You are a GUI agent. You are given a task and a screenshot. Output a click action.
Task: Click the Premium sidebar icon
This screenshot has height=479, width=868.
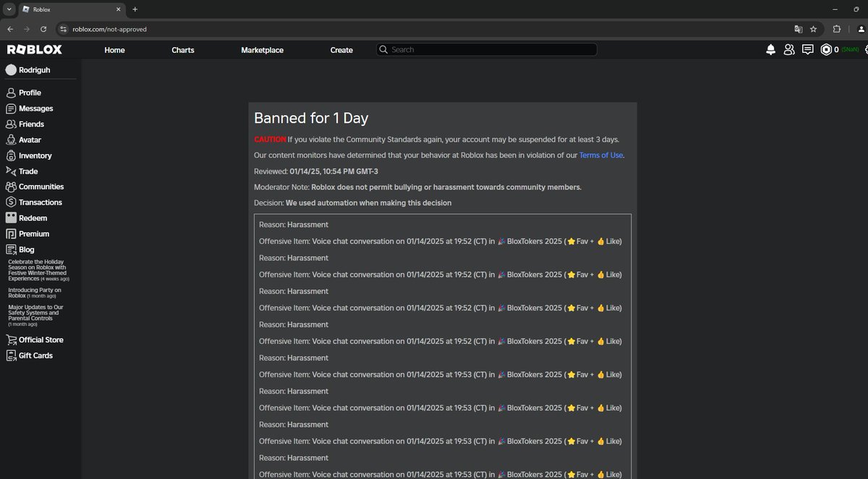tap(11, 234)
